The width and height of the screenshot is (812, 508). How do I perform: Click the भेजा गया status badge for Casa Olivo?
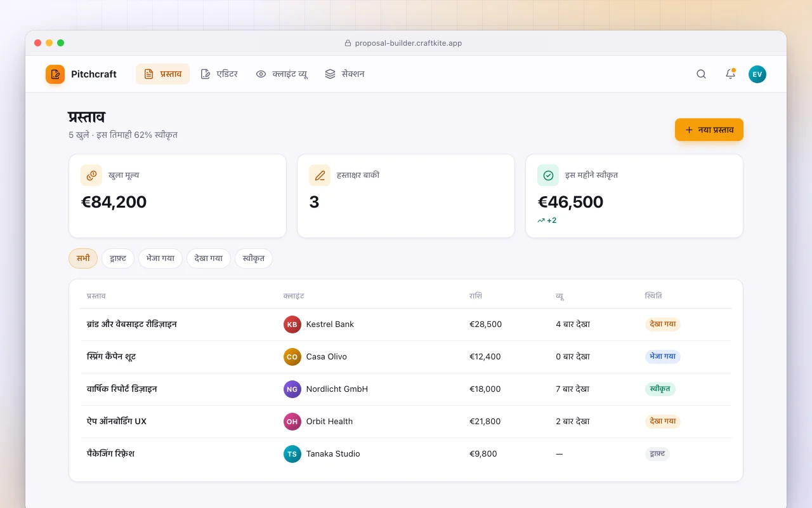click(x=662, y=357)
